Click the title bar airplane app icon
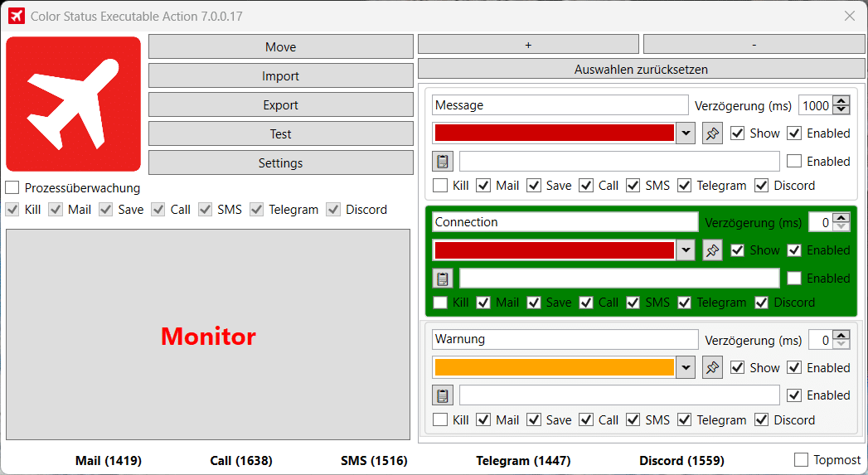 click(17, 16)
